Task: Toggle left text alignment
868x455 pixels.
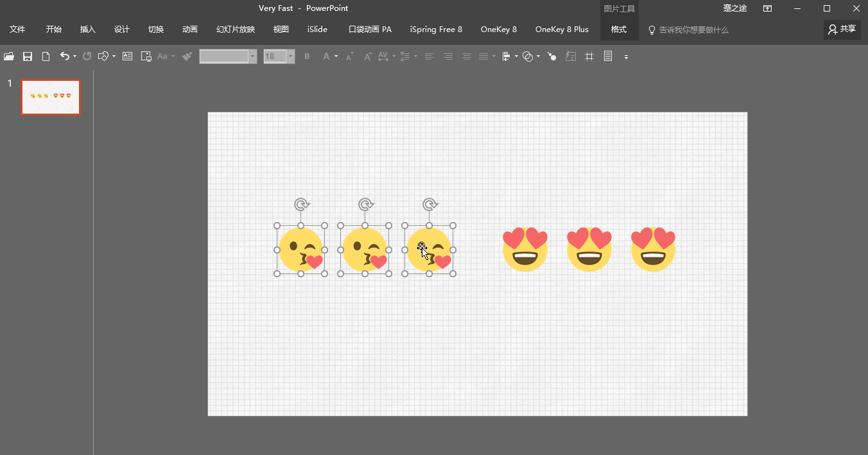Action: [429, 56]
